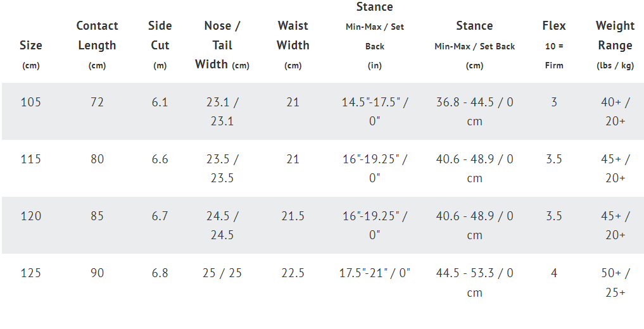
Task: Click the Waist Width column header
Action: click(293, 45)
